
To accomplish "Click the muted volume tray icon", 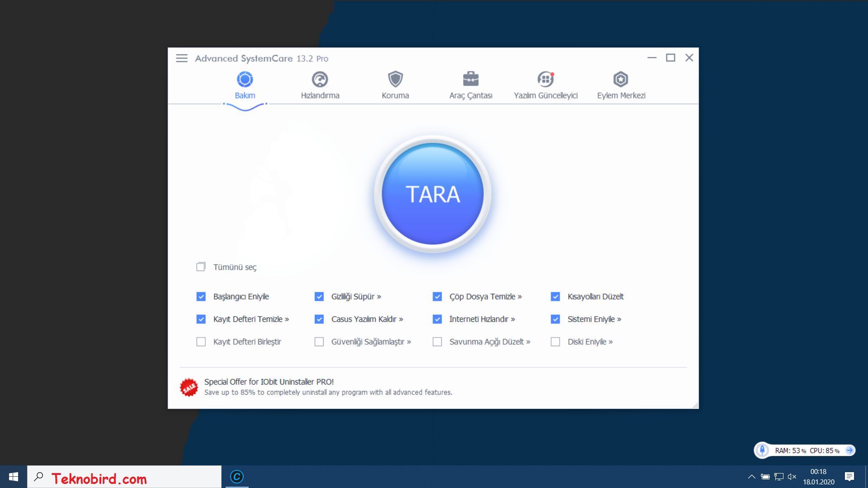I will coord(792,477).
